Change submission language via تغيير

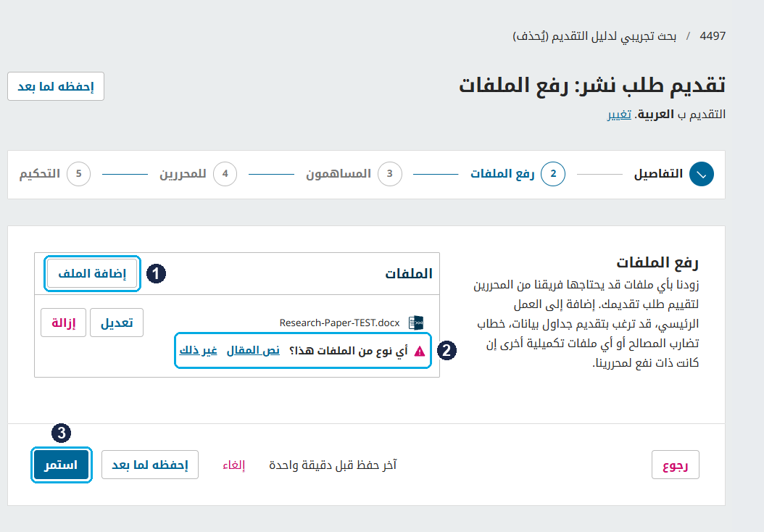(x=619, y=115)
